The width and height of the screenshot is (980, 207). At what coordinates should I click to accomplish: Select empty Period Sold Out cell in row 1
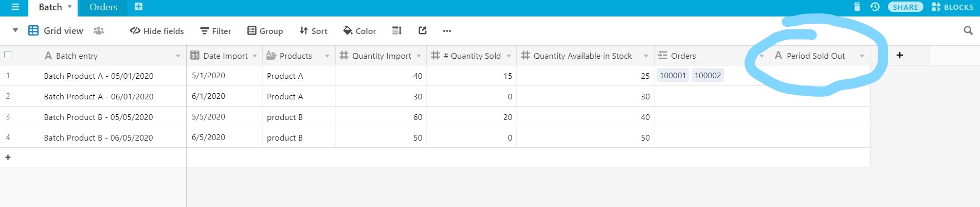click(x=820, y=76)
